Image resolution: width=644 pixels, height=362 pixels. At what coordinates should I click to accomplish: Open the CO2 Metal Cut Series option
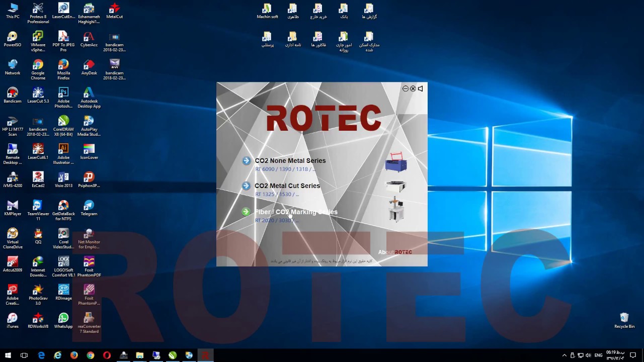pyautogui.click(x=287, y=186)
